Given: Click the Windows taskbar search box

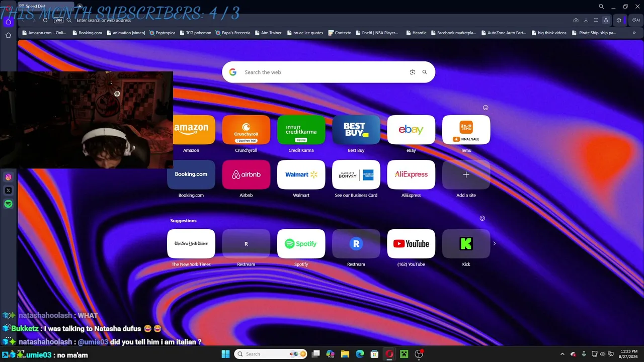Looking at the screenshot, I should click(x=271, y=354).
